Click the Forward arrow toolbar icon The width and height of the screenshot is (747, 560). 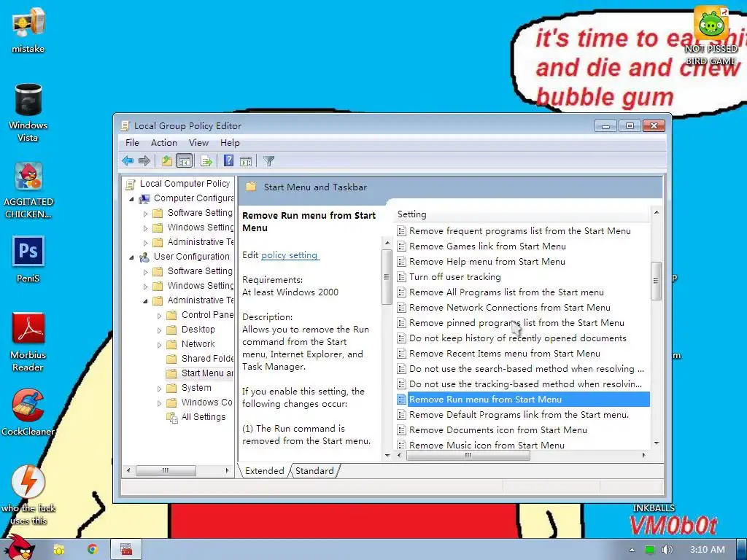click(x=144, y=161)
